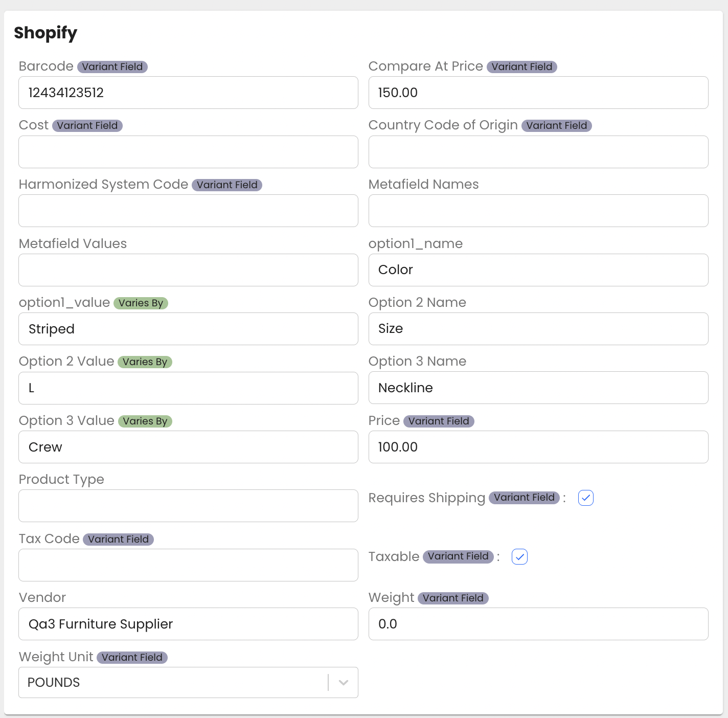
Task: Toggle the Requires Shipping checkbox
Action: click(586, 498)
